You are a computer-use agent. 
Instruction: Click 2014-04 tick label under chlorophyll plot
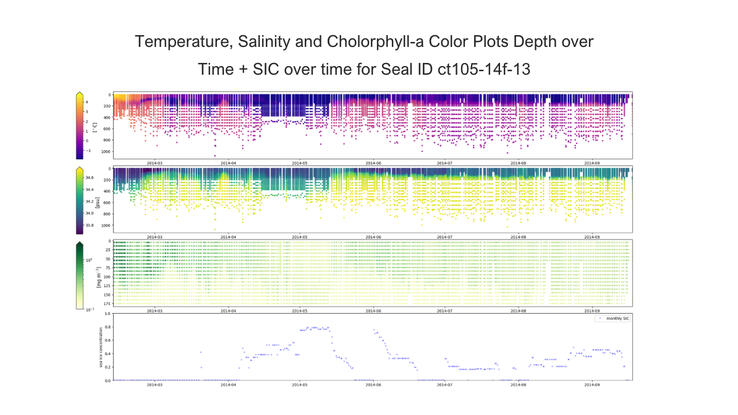[x=228, y=310]
